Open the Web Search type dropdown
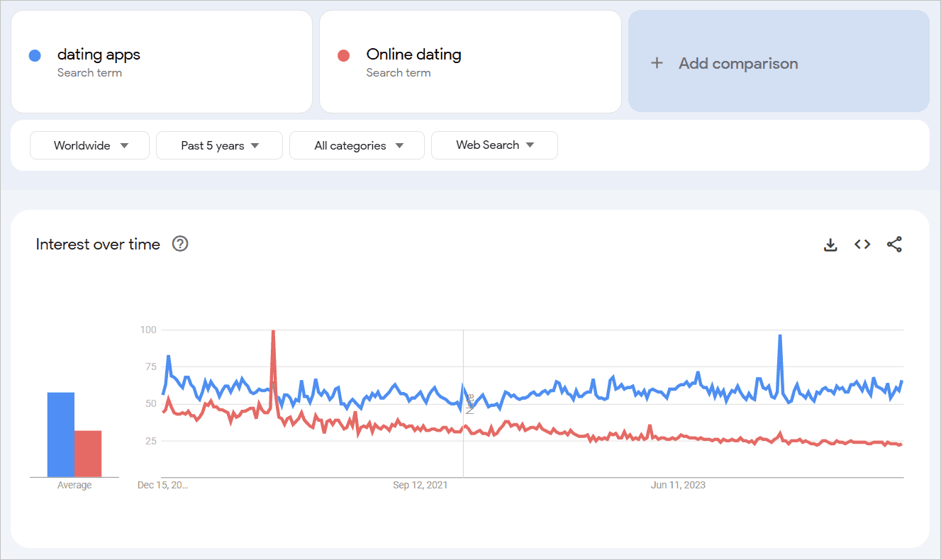 494,145
